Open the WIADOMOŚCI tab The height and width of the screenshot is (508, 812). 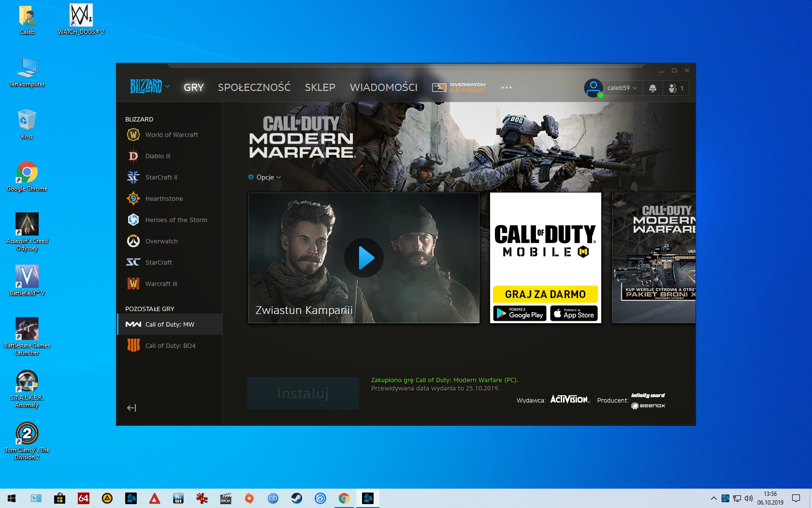pyautogui.click(x=384, y=88)
